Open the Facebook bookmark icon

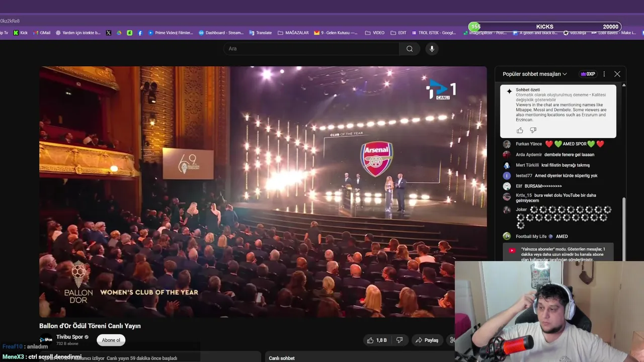coord(140,33)
